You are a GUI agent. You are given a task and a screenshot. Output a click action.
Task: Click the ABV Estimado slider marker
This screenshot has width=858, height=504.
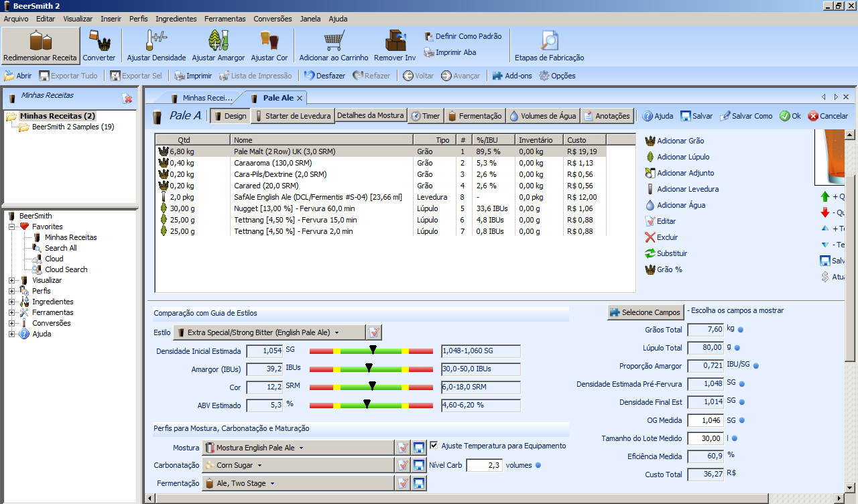[367, 404]
